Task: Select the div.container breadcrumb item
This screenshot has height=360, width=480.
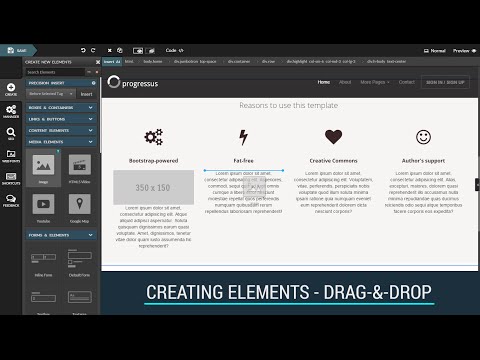Action: [239, 62]
